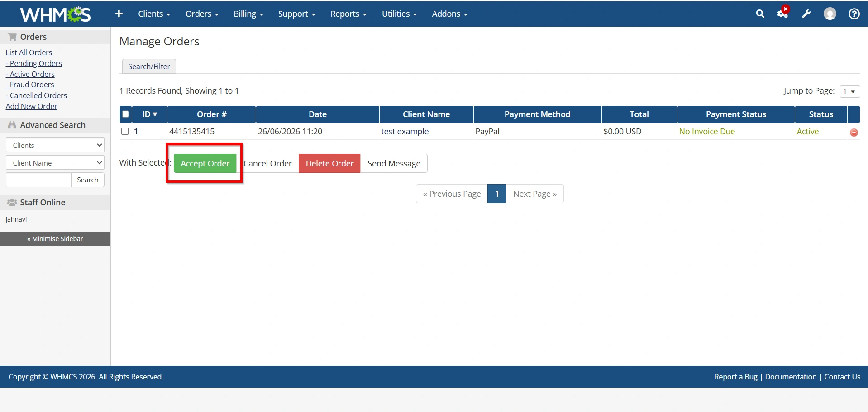
Task: Open the Support menu
Action: 297,14
